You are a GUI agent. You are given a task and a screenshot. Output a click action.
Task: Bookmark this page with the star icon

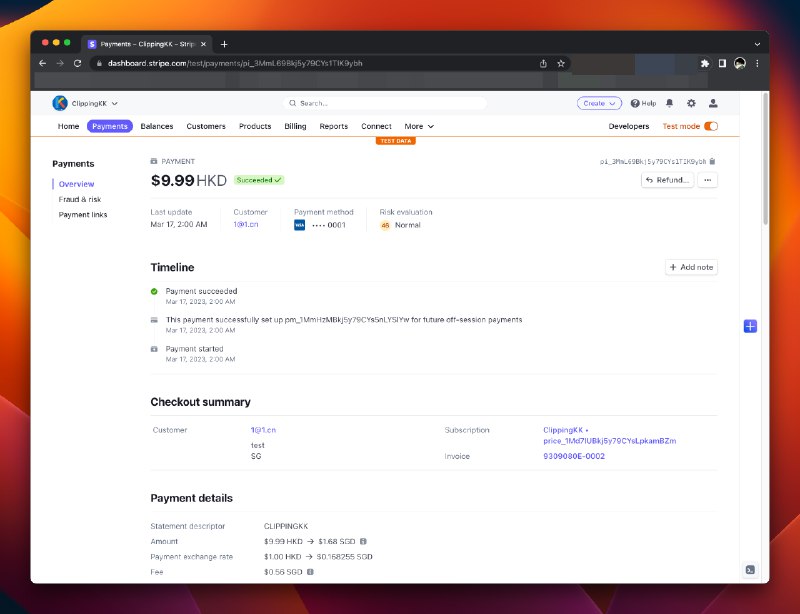click(x=561, y=63)
